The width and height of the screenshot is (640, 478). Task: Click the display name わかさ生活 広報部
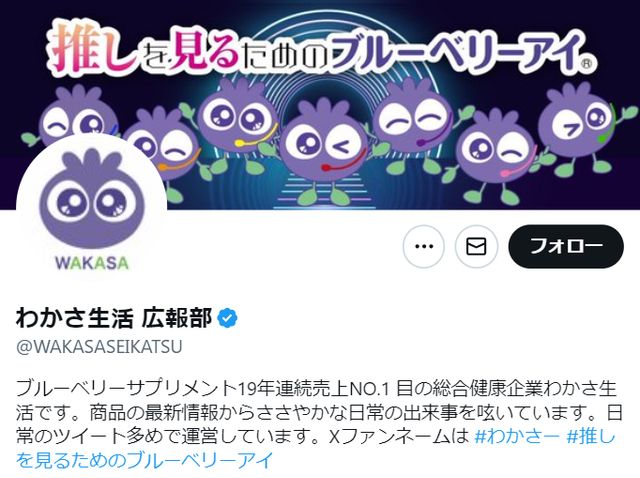(x=114, y=318)
